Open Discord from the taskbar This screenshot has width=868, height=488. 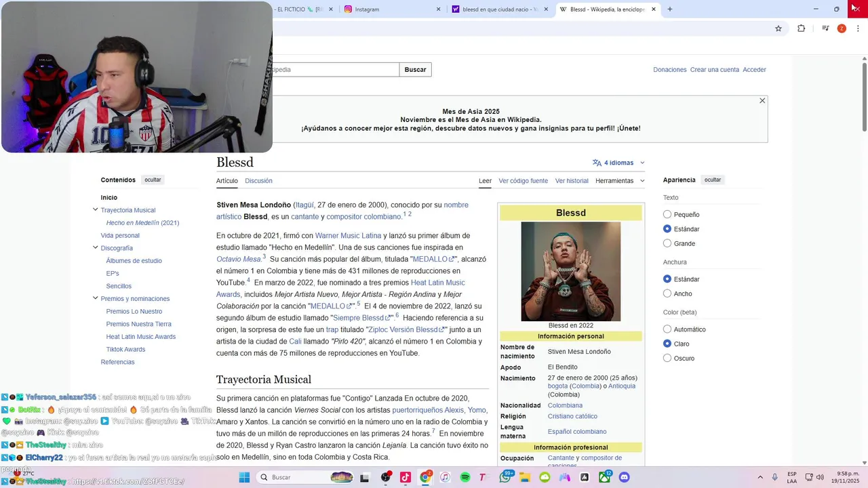[625, 477]
